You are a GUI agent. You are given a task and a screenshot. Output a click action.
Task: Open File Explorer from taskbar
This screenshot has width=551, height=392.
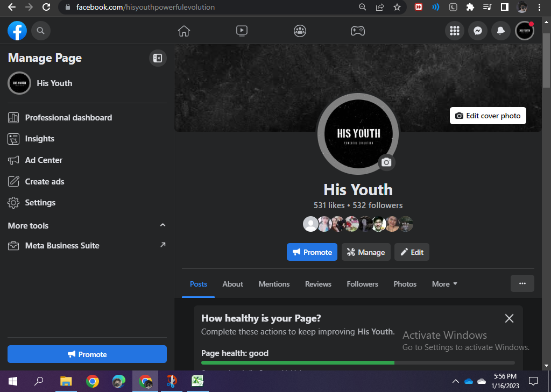click(x=66, y=381)
